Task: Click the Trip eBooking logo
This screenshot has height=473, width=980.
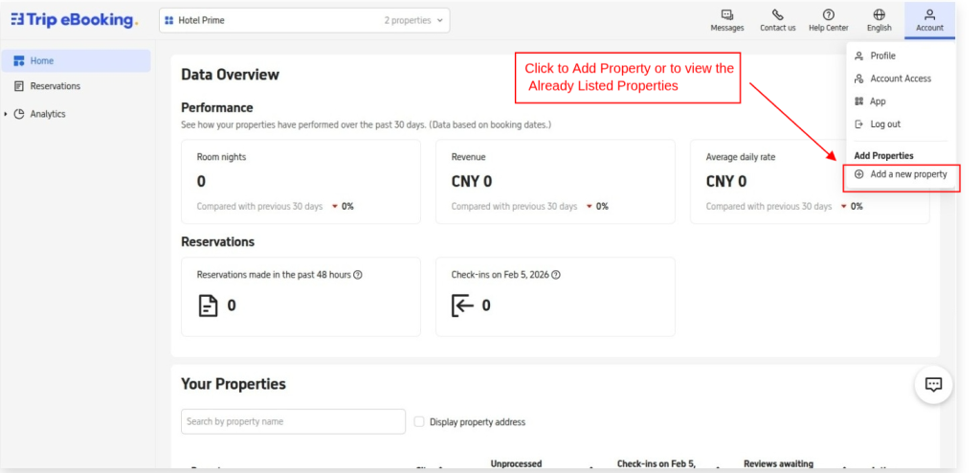Action: pyautogui.click(x=75, y=20)
